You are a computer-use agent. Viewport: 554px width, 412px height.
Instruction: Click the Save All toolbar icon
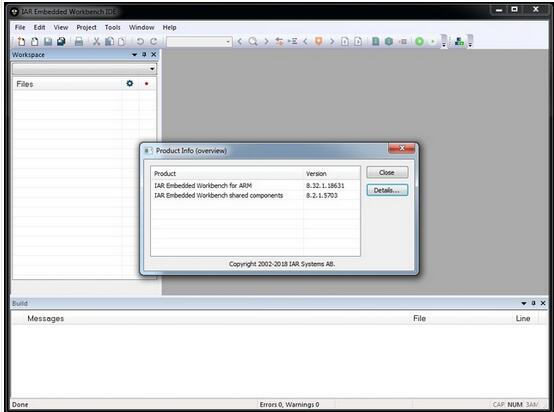pos(61,42)
